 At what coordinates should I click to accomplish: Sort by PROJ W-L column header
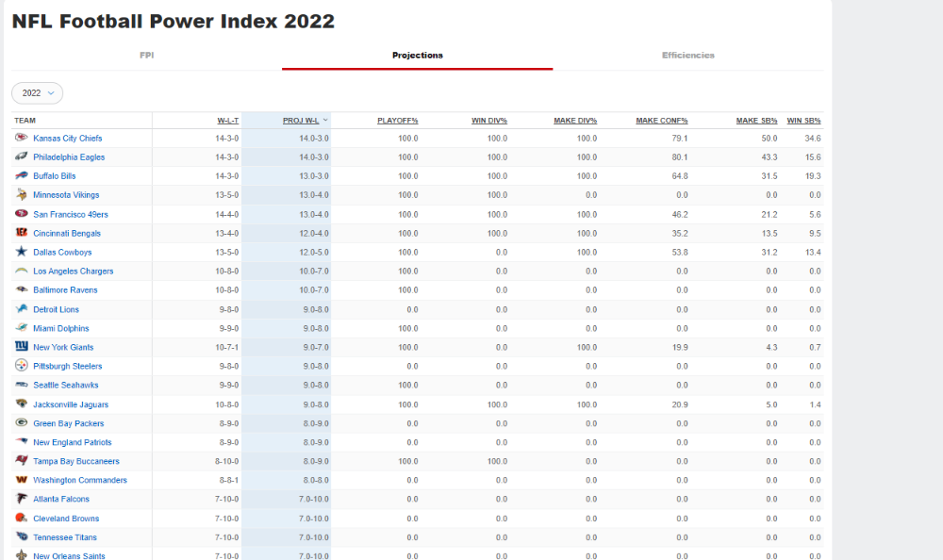point(302,121)
